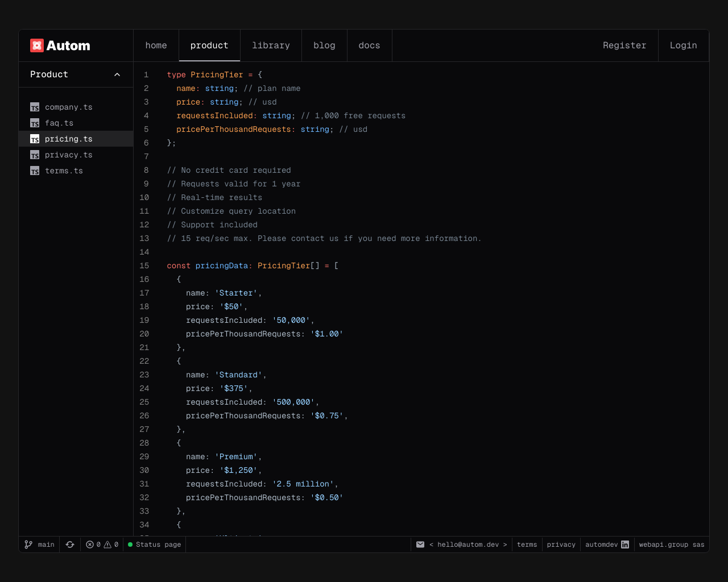The image size is (728, 582).
Task: Go to the blog tab
Action: point(324,45)
